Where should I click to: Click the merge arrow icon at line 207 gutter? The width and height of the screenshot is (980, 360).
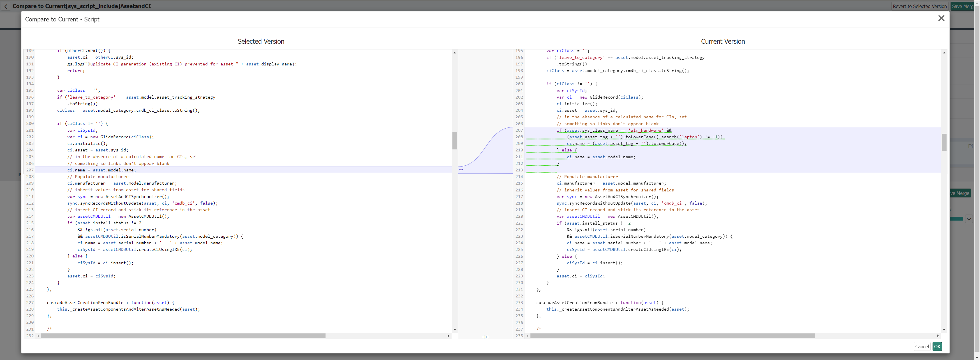pyautogui.click(x=461, y=170)
